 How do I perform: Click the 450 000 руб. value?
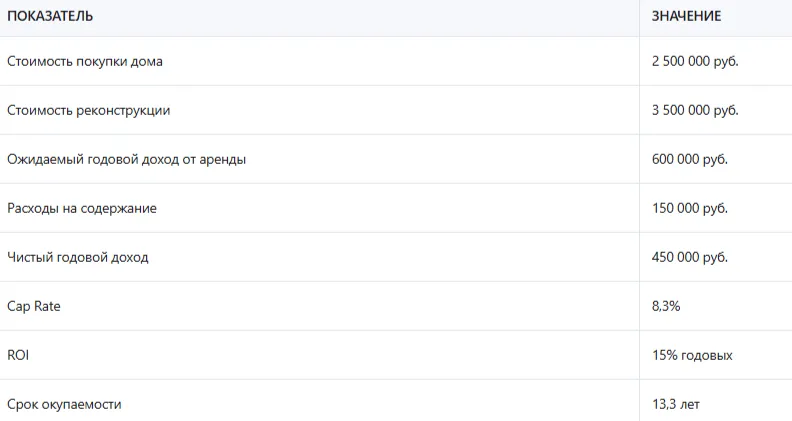[689, 257]
